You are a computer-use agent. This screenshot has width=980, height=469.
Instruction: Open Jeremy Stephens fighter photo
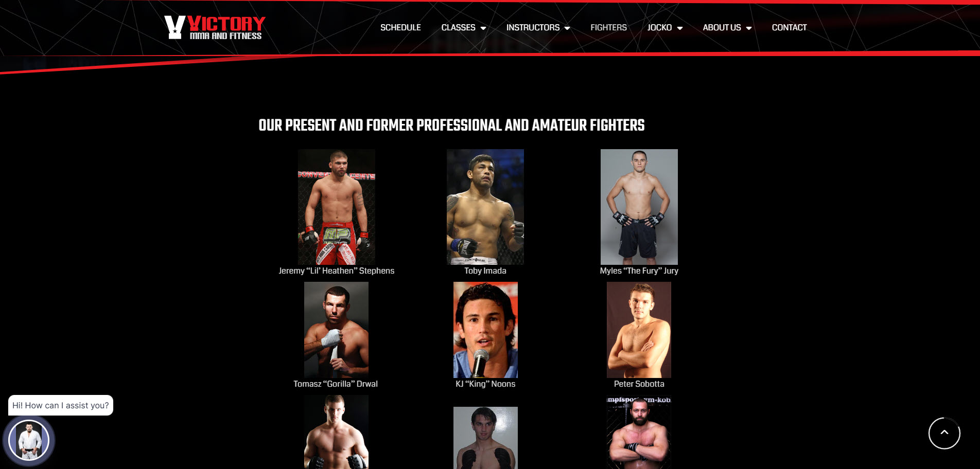[337, 207]
